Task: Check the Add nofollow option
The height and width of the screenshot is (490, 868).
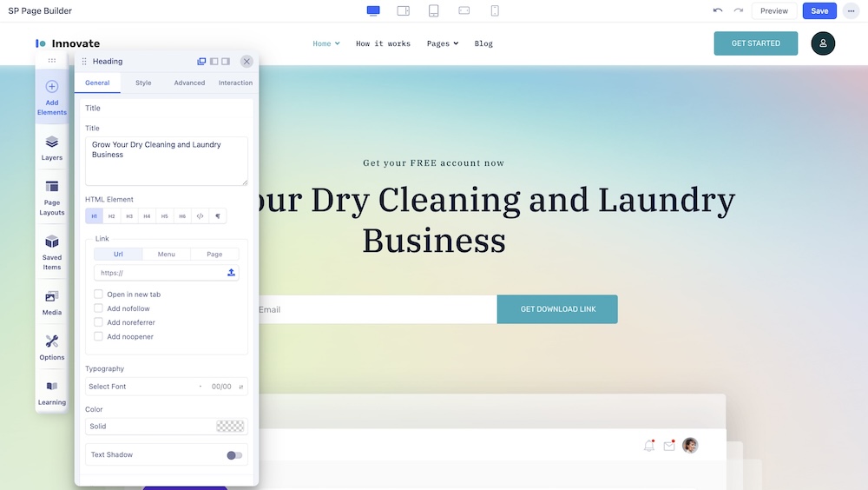Action: coord(99,308)
